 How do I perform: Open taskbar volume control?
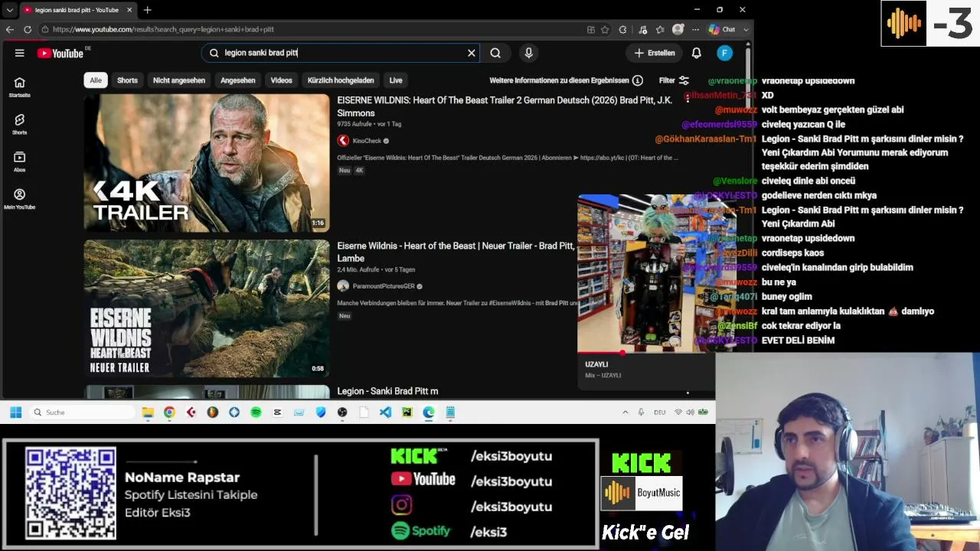pos(691,412)
